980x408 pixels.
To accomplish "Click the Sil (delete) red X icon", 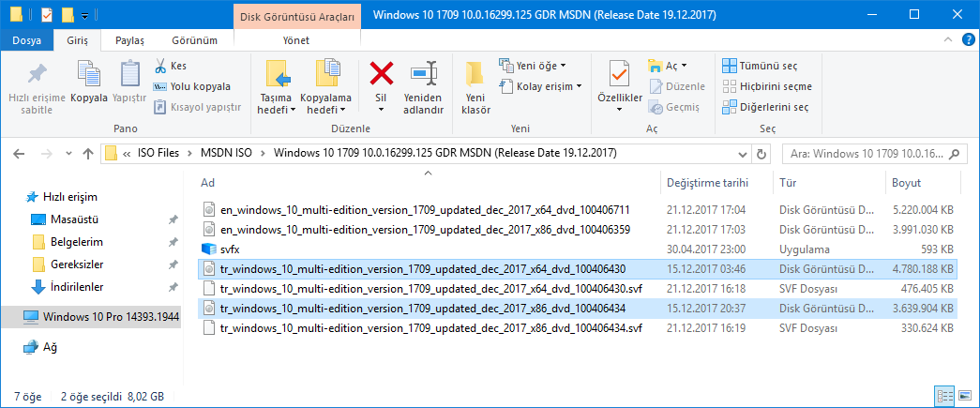I will click(382, 74).
